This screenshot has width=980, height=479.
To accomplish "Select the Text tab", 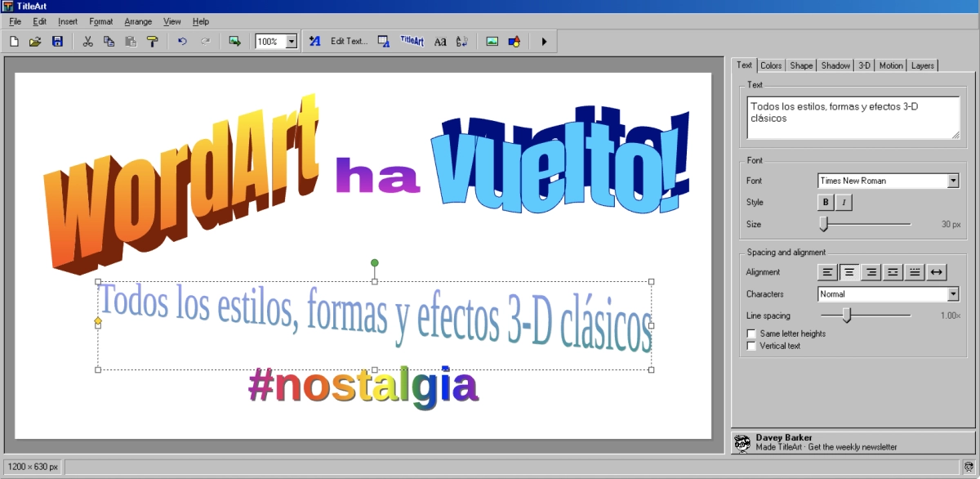I will [x=744, y=65].
